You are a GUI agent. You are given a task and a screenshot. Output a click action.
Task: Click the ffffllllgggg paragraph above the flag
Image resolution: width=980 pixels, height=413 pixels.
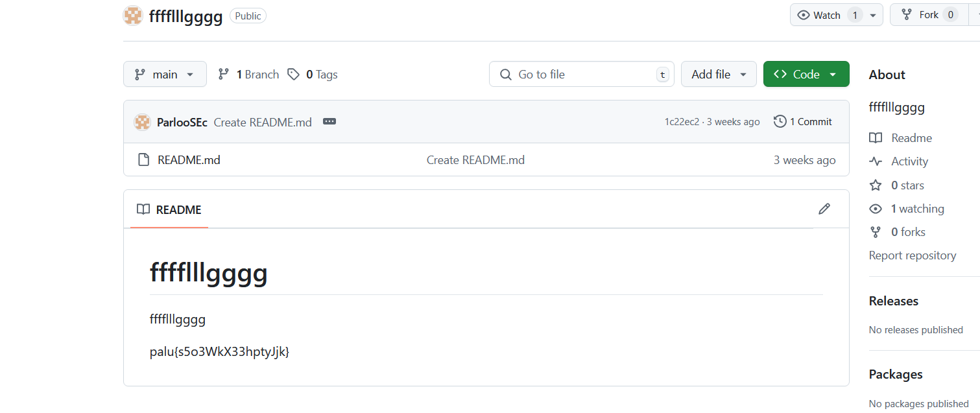tap(178, 319)
